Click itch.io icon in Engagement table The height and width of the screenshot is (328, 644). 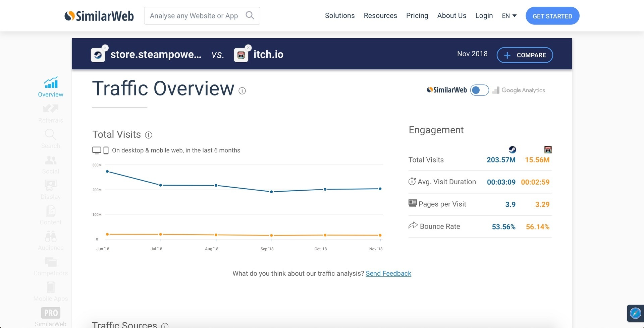[548, 149]
